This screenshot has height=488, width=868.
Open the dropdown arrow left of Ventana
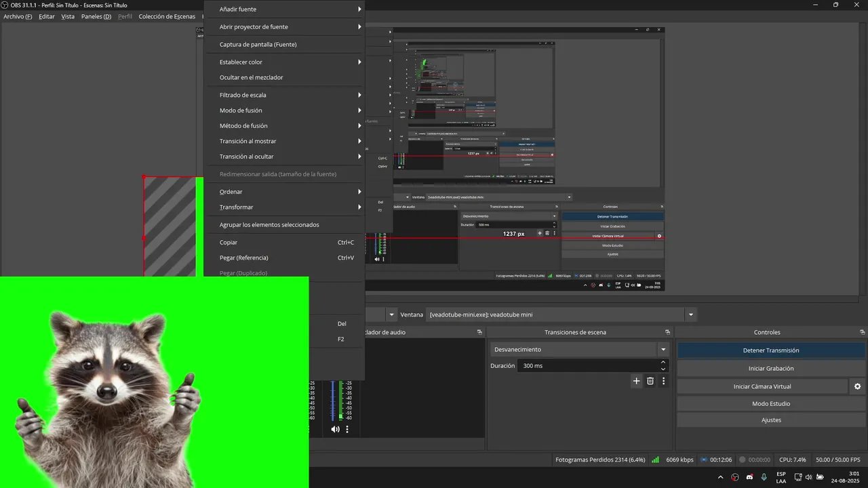[x=391, y=314]
